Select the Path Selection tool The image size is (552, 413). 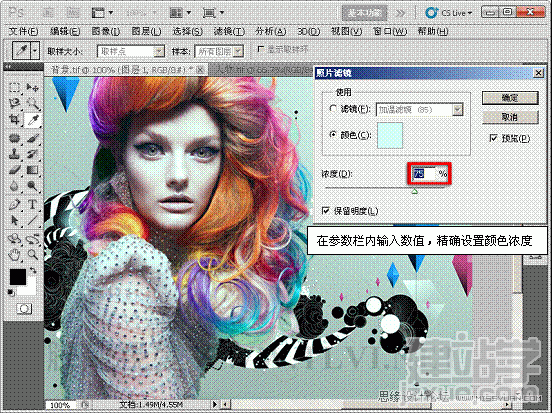(x=14, y=220)
